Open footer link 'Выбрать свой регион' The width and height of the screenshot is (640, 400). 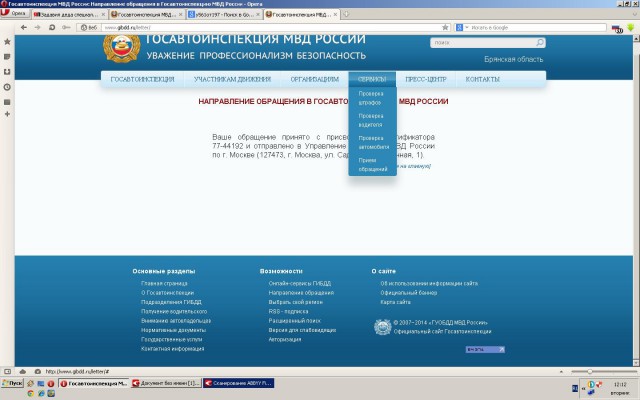pyautogui.click(x=296, y=302)
